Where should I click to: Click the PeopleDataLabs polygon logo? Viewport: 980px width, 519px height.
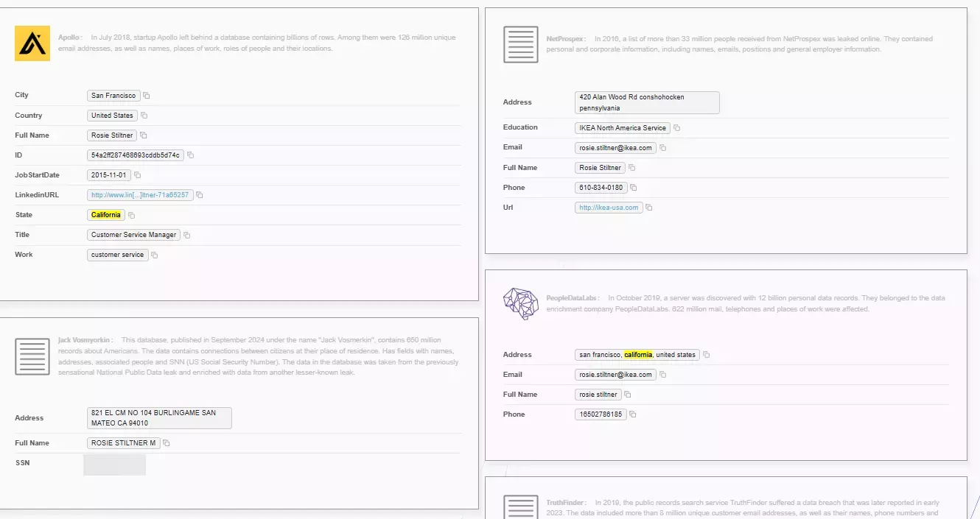[x=521, y=303]
